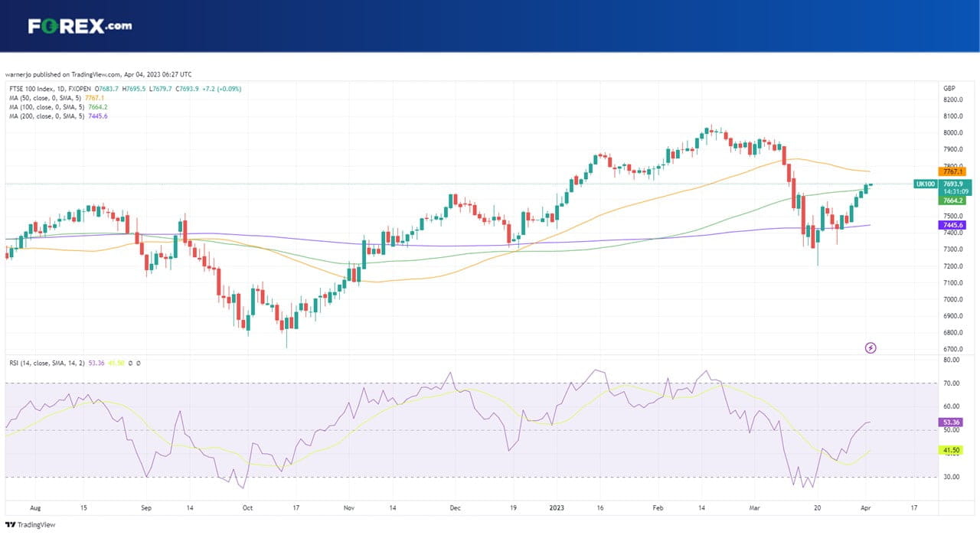Click the "warnerjo published on TradingView.com" caption
Screen dimensions: 980x551
99,74
